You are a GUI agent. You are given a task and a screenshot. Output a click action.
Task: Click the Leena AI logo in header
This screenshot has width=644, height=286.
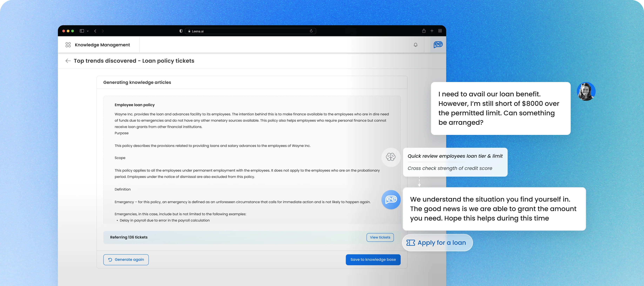coord(438,45)
